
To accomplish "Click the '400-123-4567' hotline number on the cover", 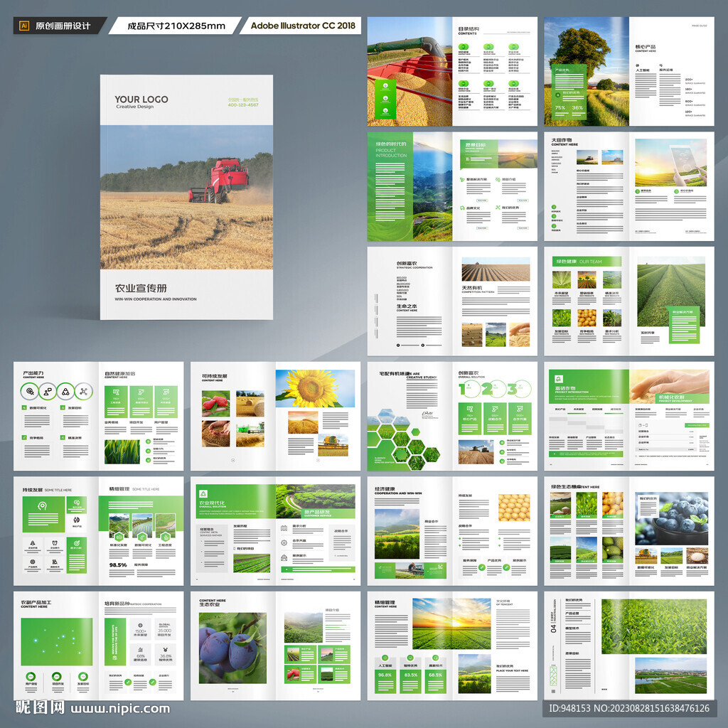I will coord(243,105).
